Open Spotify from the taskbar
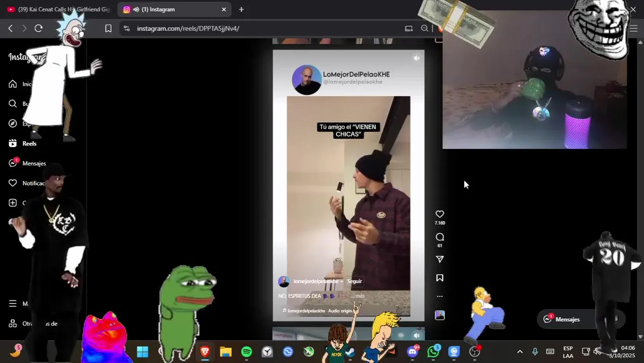644x363 pixels. (246, 351)
